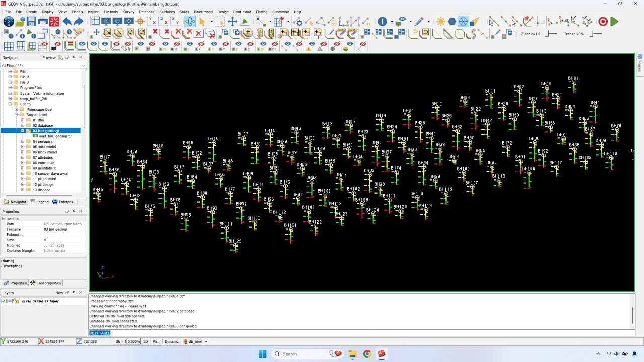Toggle the Plan view status item
This screenshot has height=362, width=644.
tap(156, 341)
